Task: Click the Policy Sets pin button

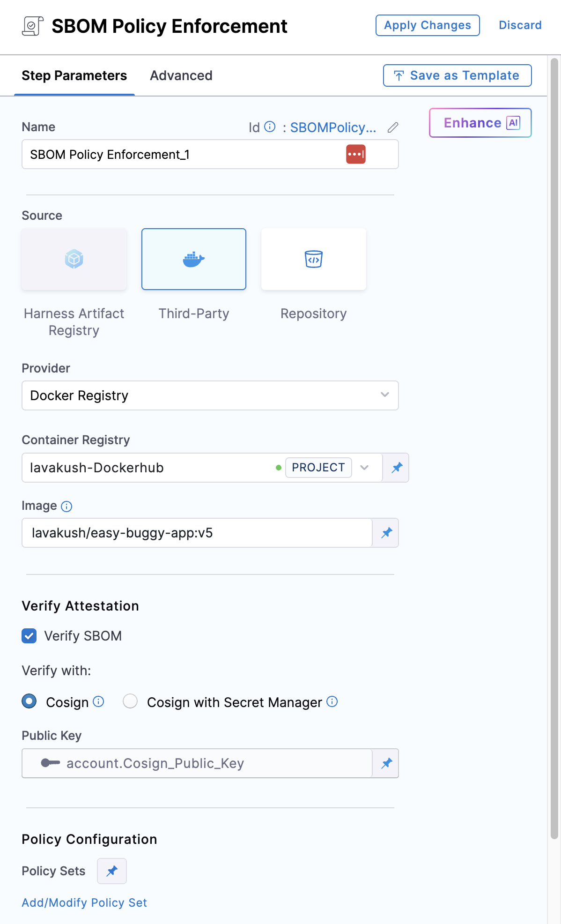Action: tap(112, 871)
